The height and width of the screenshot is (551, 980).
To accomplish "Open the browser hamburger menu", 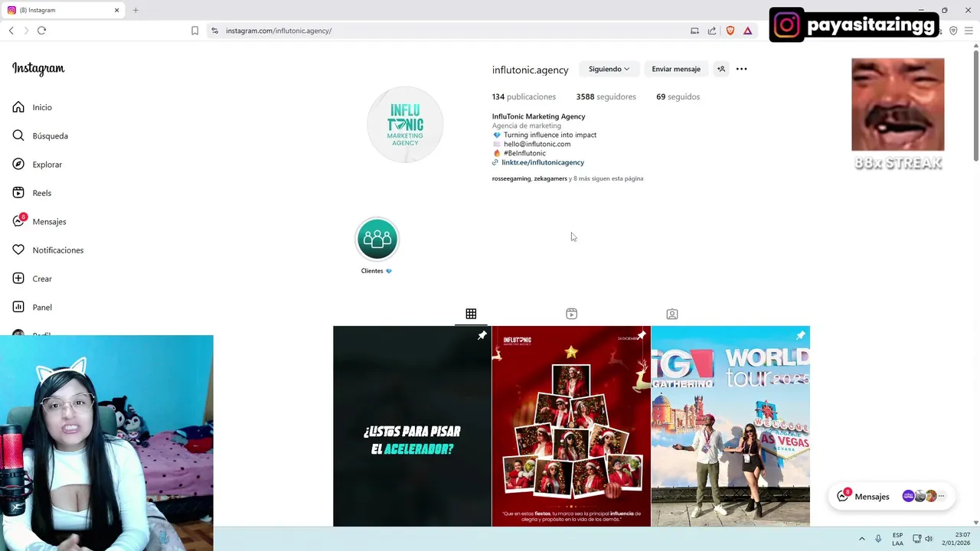I will (x=969, y=31).
